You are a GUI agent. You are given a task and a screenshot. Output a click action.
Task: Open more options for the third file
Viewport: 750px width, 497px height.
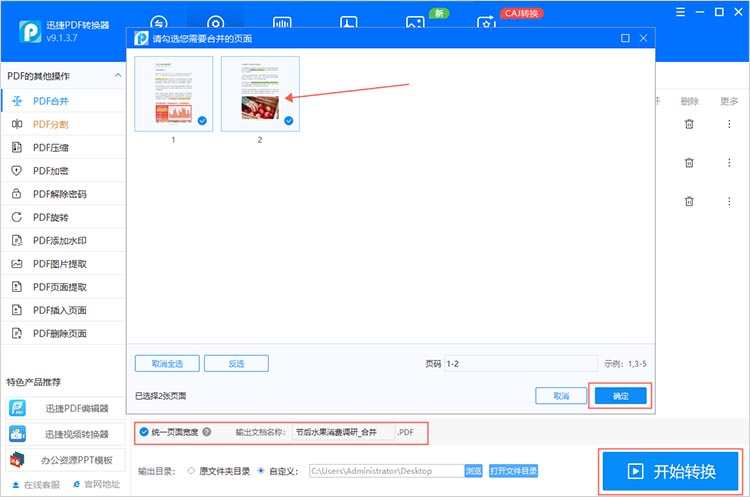click(727, 201)
